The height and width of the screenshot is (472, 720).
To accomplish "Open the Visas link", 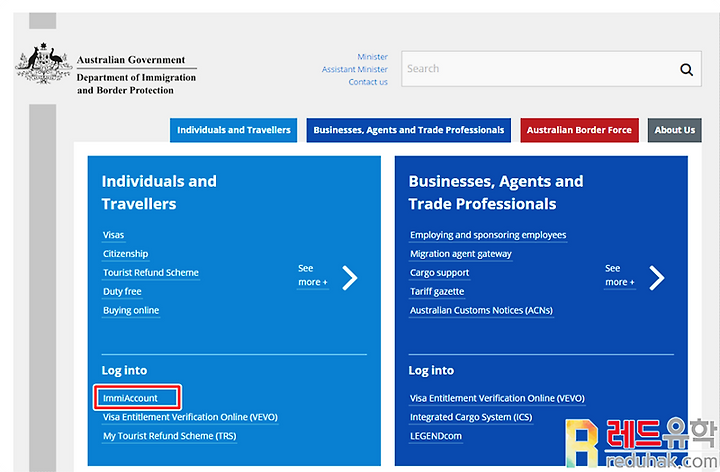I will point(113,235).
